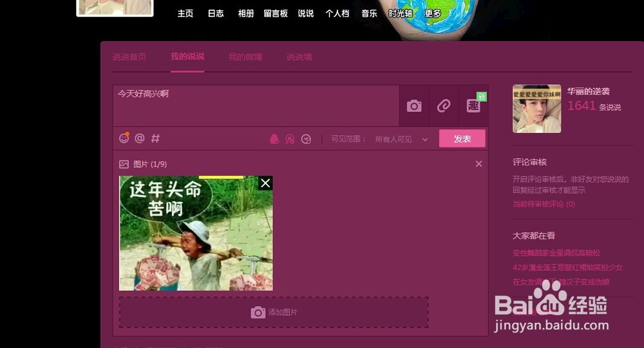Screen dimensions: 644x348
Task: Click the profile photo at the top left
Action: pos(115,7)
